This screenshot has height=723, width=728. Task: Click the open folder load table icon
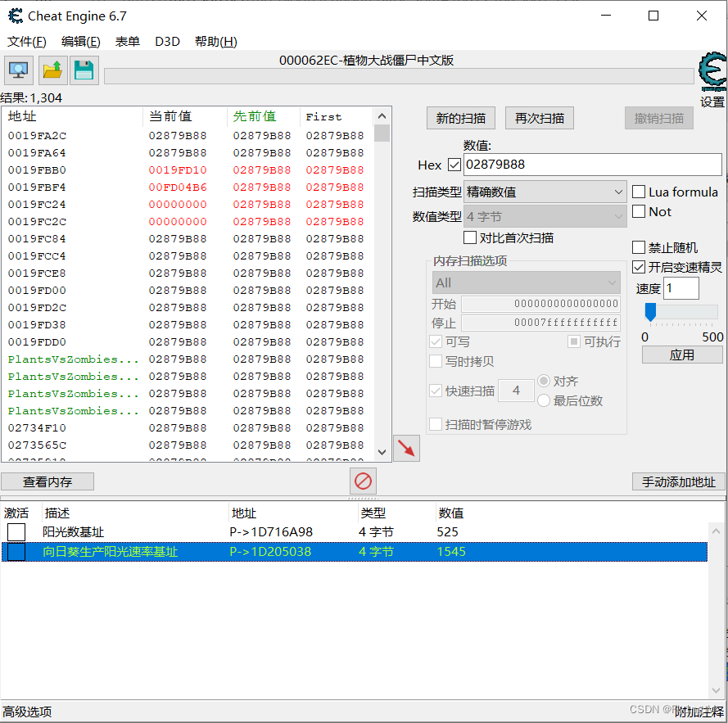click(x=52, y=70)
